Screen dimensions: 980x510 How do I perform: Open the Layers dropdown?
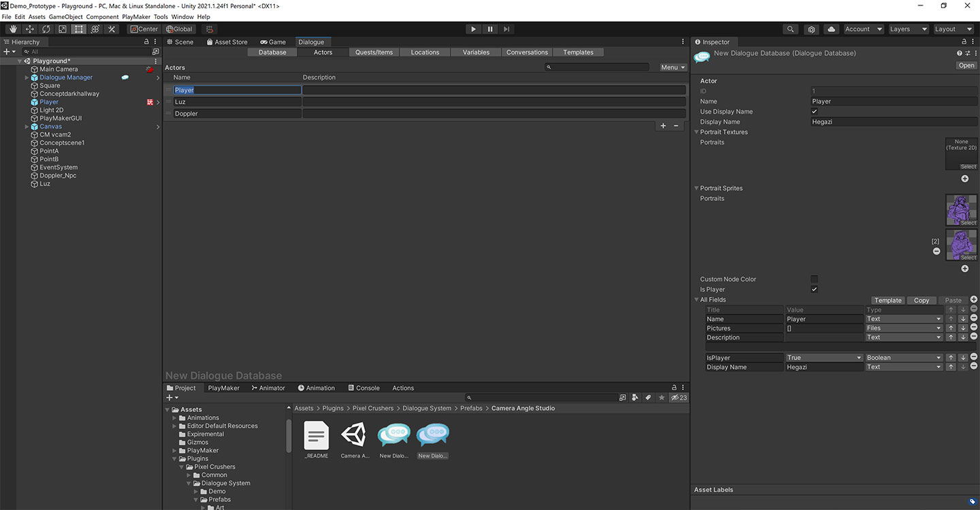click(x=908, y=29)
